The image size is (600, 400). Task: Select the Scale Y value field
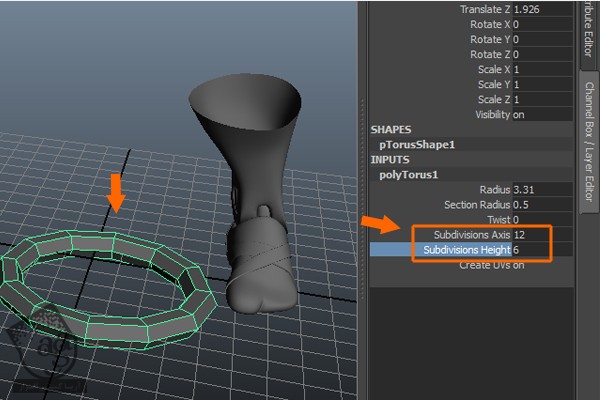click(x=542, y=84)
